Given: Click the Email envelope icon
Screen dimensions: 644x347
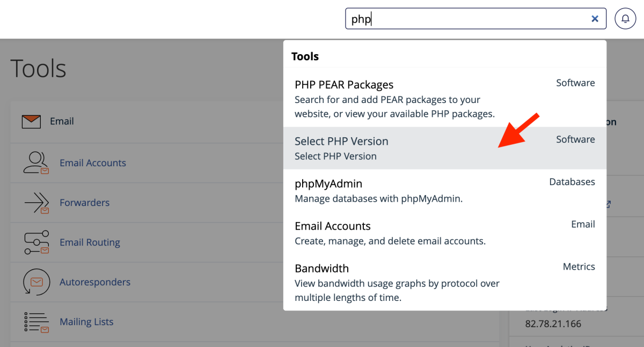Looking at the screenshot, I should pos(31,121).
